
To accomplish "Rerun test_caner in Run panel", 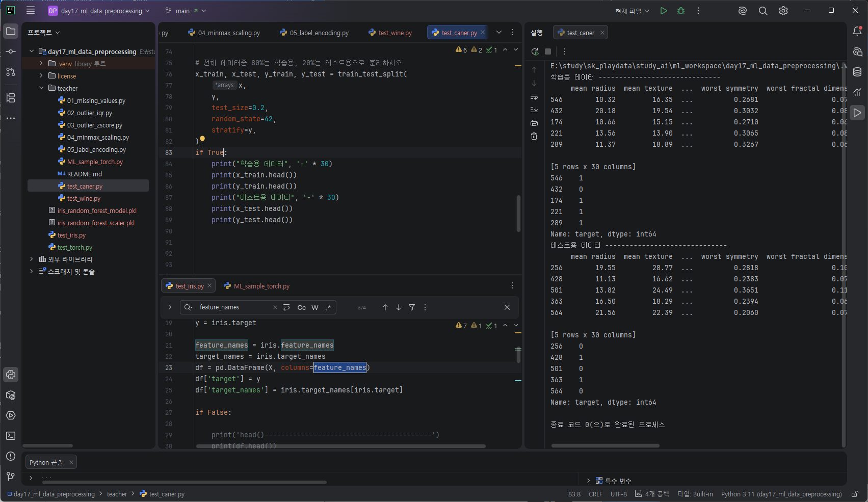I will pos(535,51).
